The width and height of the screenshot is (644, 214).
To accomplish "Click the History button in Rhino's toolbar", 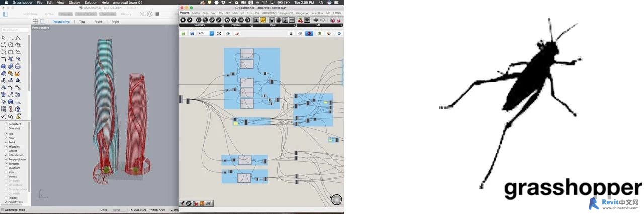I will point(126,14).
